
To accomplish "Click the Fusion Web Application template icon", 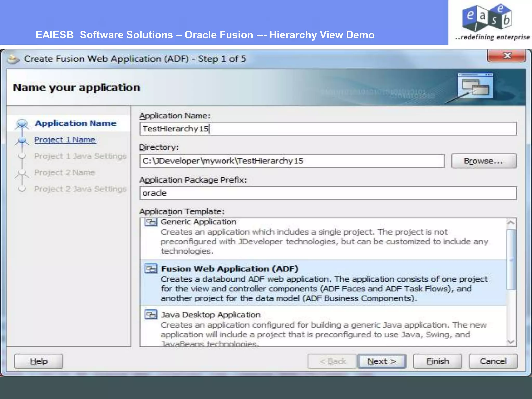I will (x=151, y=269).
